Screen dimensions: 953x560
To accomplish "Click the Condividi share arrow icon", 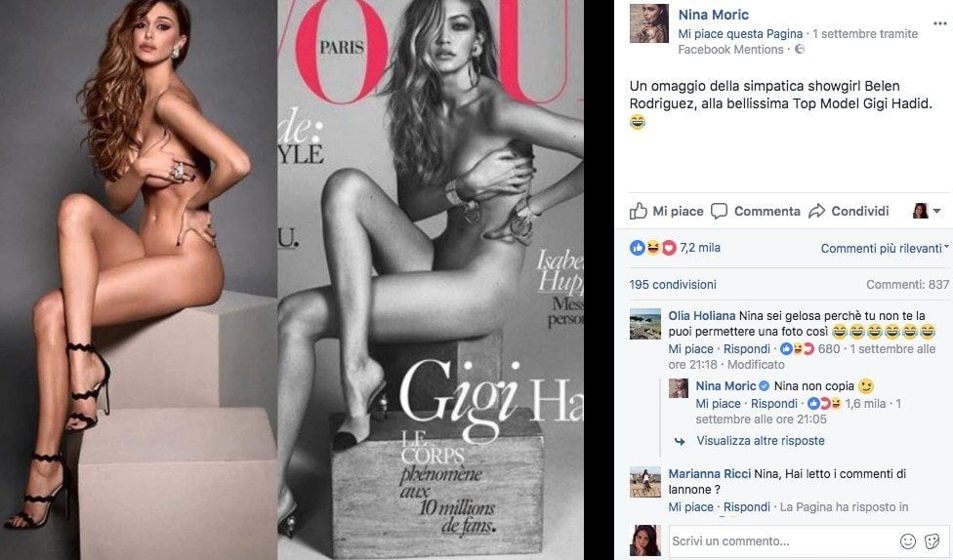I will 817,211.
